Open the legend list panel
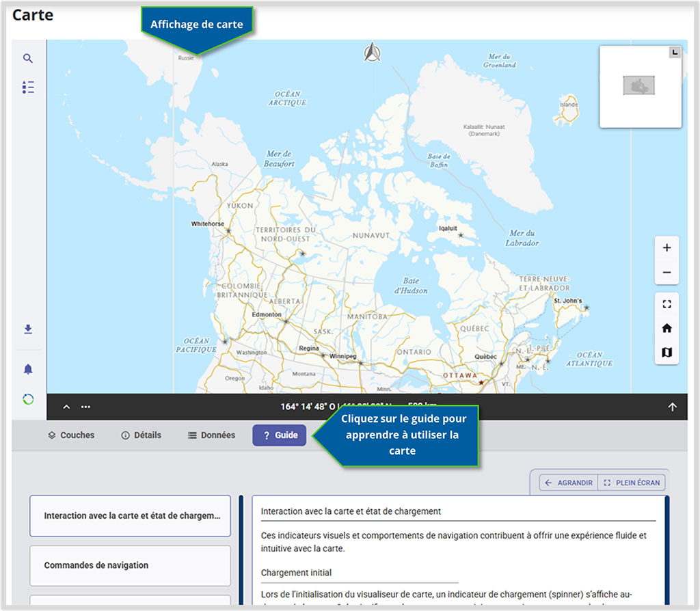Screen dimensions: 700x611 (28, 87)
